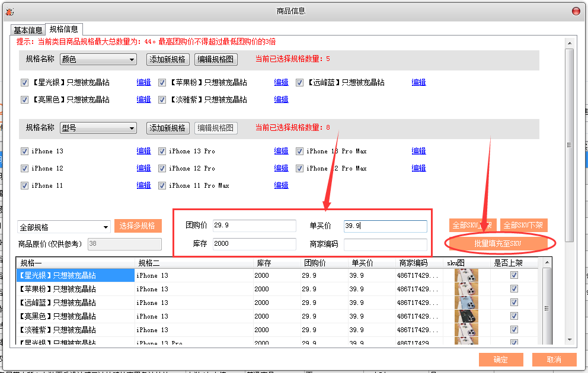Click the main panel vertical scrollbar

[569, 148]
